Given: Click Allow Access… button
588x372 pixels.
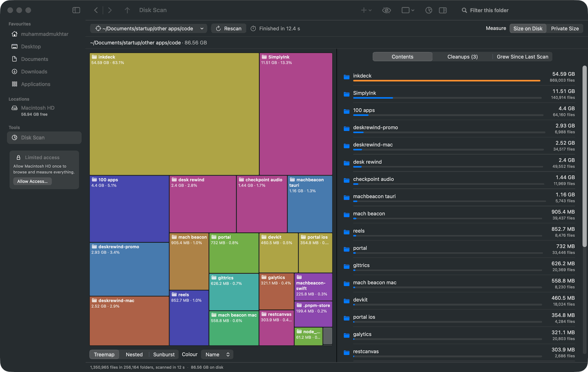Looking at the screenshot, I should coord(32,181).
